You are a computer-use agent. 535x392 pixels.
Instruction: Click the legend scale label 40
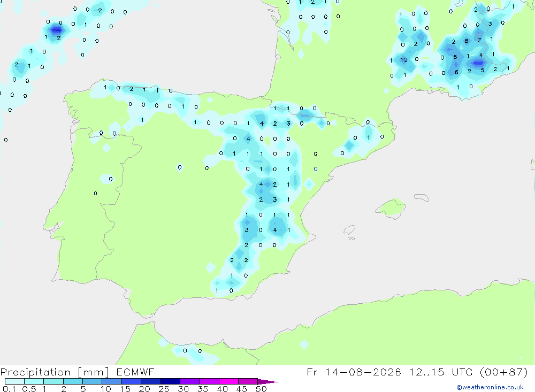point(223,389)
